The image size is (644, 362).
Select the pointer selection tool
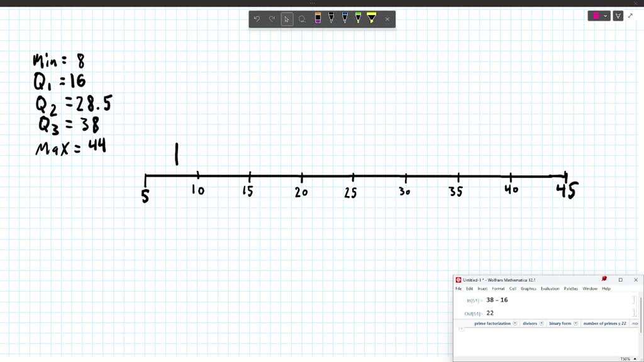coord(287,19)
